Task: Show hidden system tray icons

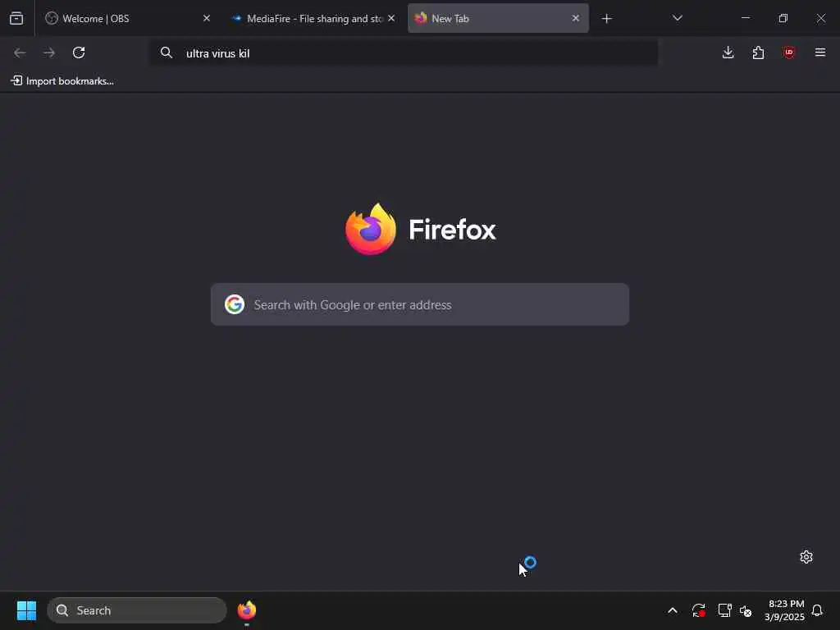Action: [673, 610]
